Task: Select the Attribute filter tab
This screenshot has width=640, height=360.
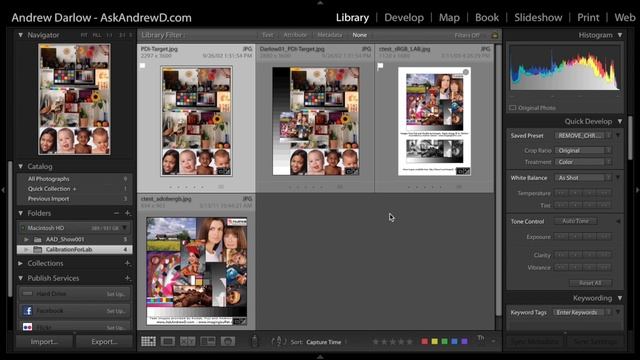Action: coord(295,35)
